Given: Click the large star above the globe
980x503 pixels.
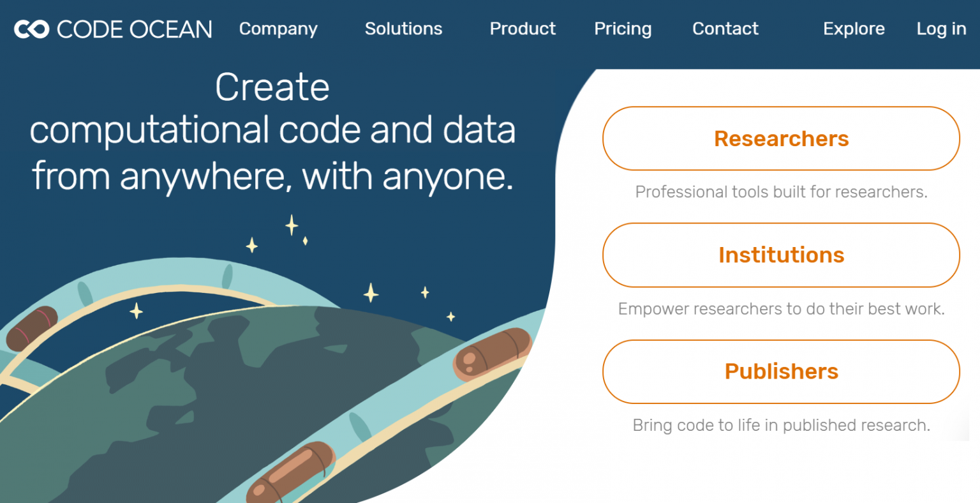Looking at the screenshot, I should tap(292, 225).
